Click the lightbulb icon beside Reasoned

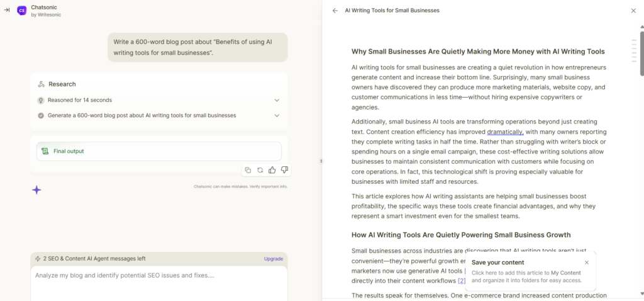pyautogui.click(x=41, y=100)
